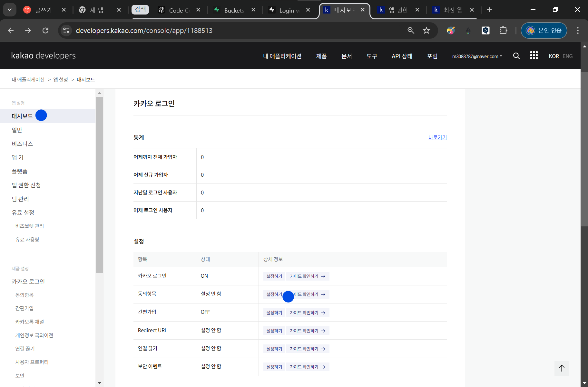Click the sidebar scrollbar up arrow

pyautogui.click(x=99, y=93)
